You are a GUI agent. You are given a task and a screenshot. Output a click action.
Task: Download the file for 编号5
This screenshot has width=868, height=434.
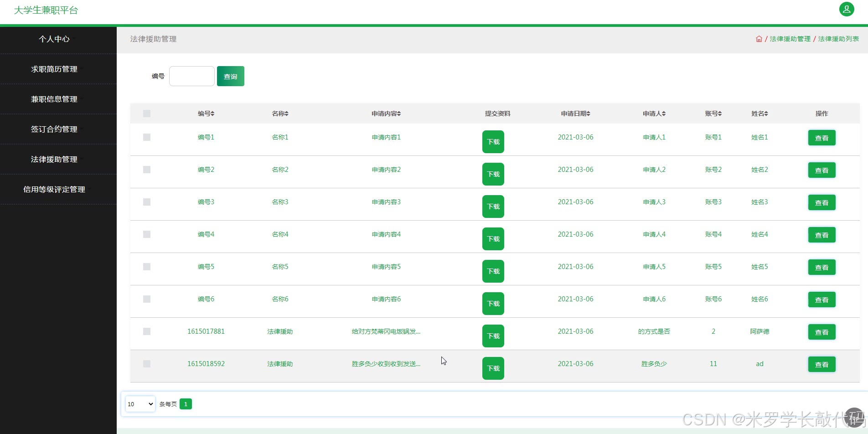click(x=493, y=271)
